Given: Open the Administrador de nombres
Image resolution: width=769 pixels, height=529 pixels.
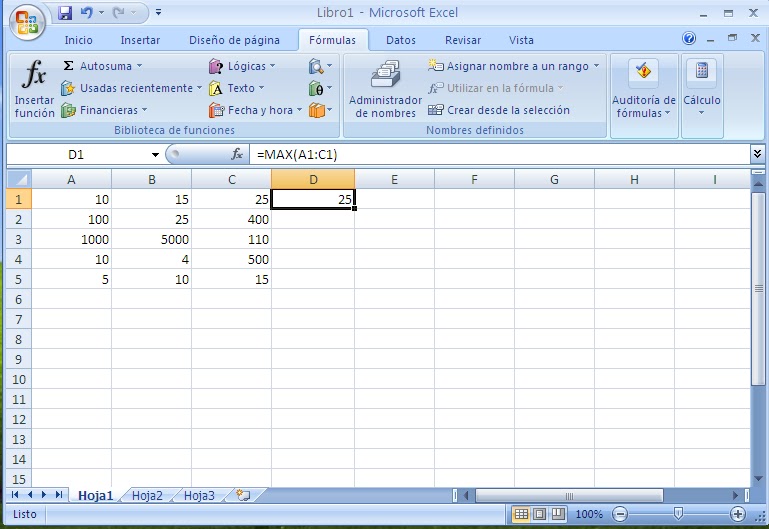Looking at the screenshot, I should click(x=385, y=89).
